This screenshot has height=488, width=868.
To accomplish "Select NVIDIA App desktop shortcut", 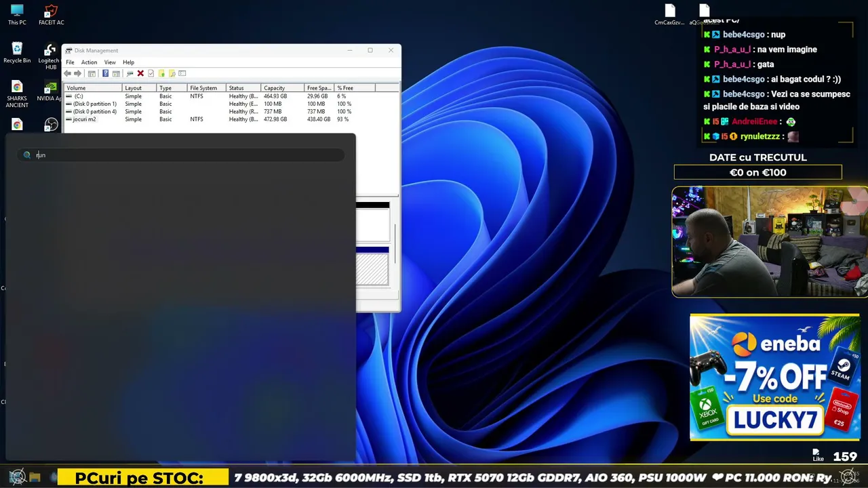I will [x=50, y=91].
